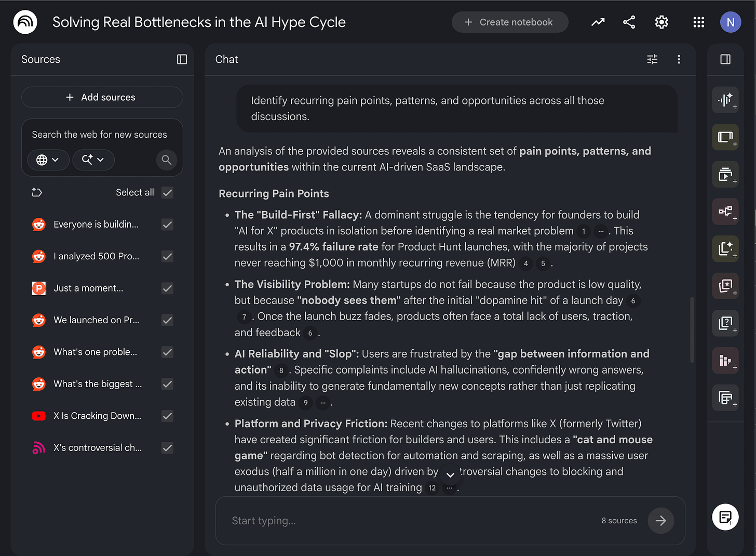Image resolution: width=756 pixels, height=556 pixels.
Task: Expand extra citations after 'existing data 9'
Action: (x=323, y=403)
